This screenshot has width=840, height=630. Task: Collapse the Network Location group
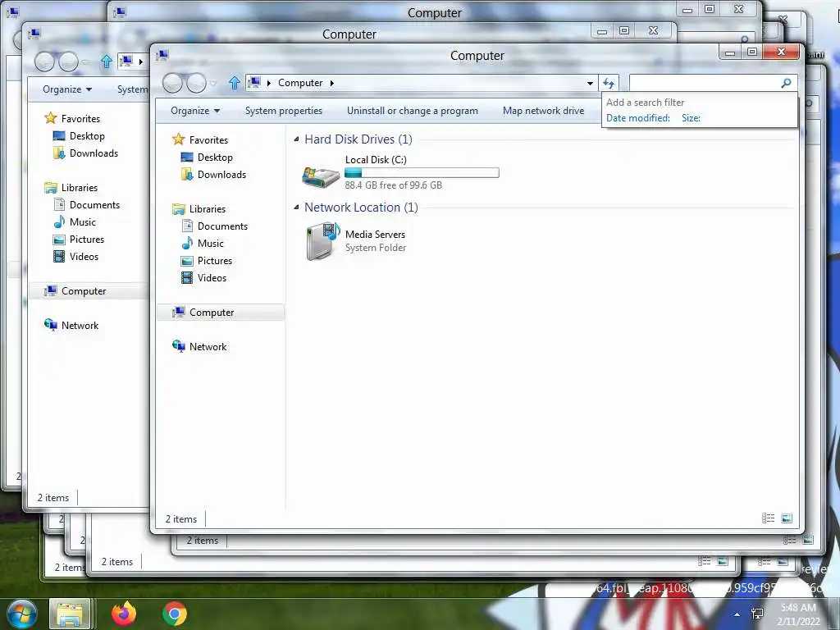pyautogui.click(x=296, y=208)
